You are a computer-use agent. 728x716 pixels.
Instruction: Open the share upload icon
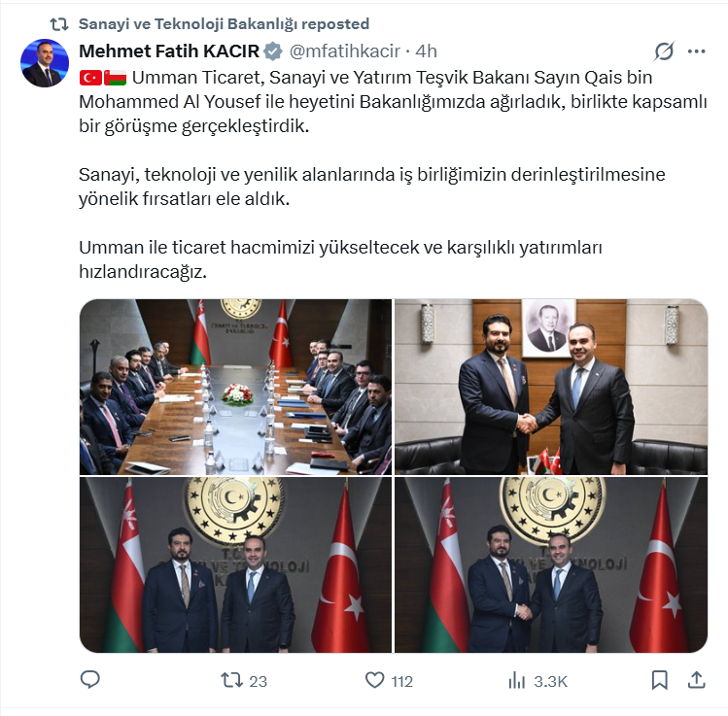point(697,680)
